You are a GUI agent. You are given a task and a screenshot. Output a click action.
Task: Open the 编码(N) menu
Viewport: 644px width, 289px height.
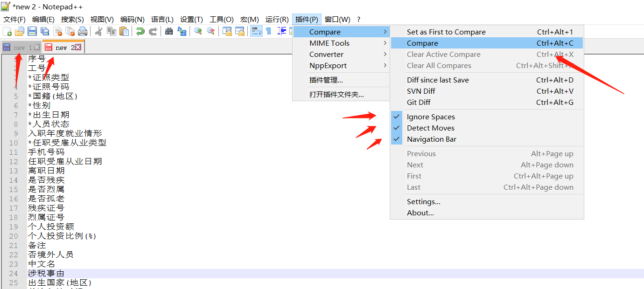[x=133, y=20]
